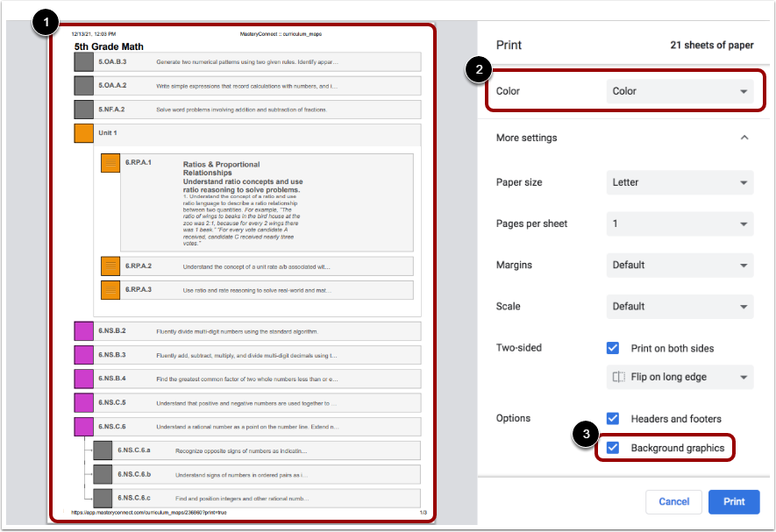Click the 6.RP.A.2 standard code
Screen dimensions: 776x532
[138, 266]
